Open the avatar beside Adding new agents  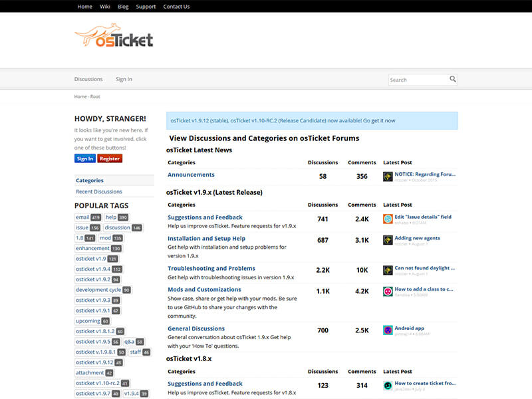click(x=388, y=240)
